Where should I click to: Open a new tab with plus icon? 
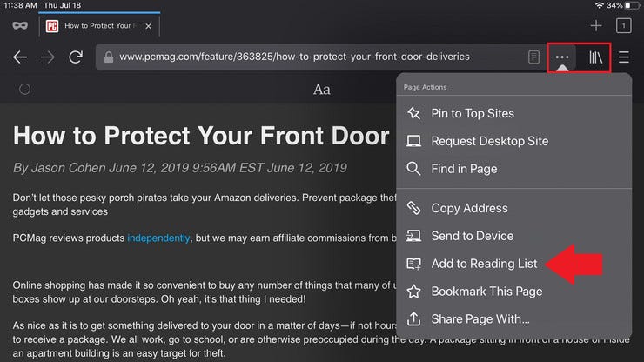[x=596, y=26]
